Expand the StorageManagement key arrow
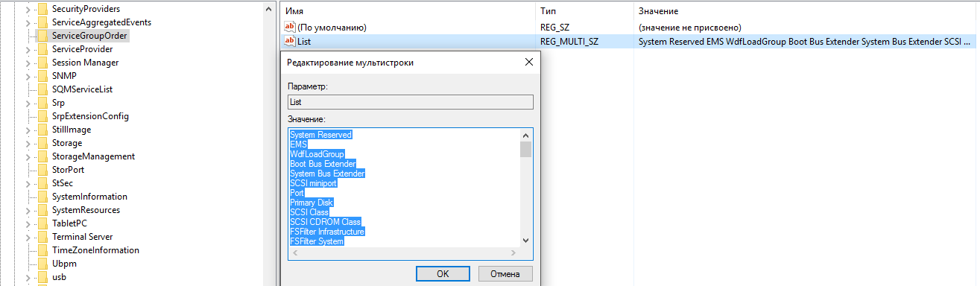This screenshot has width=980, height=286. point(29,156)
